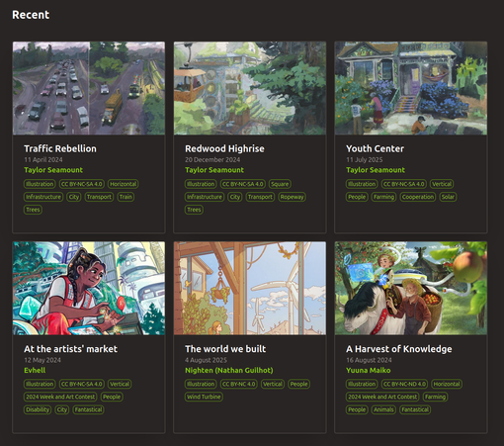504x446 pixels.
Task: Filter by the Ropeway tag
Action: click(x=292, y=197)
